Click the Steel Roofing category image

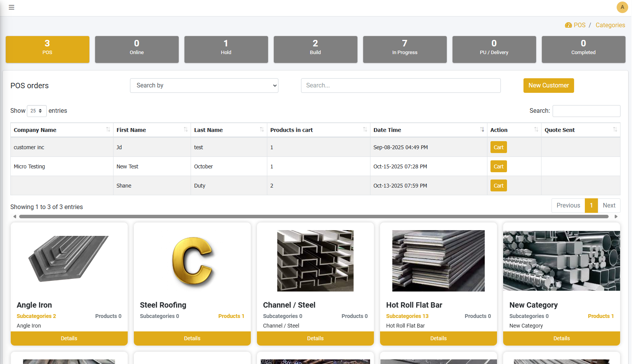click(192, 261)
